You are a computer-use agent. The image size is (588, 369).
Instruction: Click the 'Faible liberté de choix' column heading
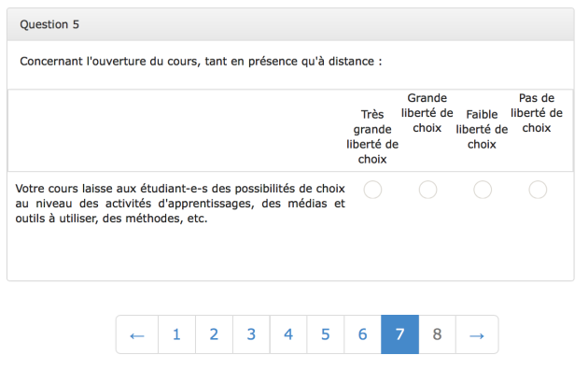pos(482,129)
